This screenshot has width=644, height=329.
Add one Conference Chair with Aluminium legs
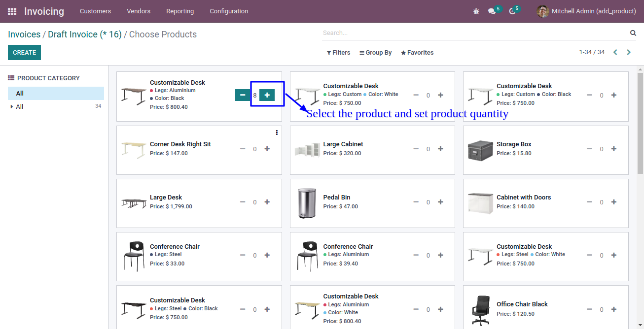[x=440, y=255]
